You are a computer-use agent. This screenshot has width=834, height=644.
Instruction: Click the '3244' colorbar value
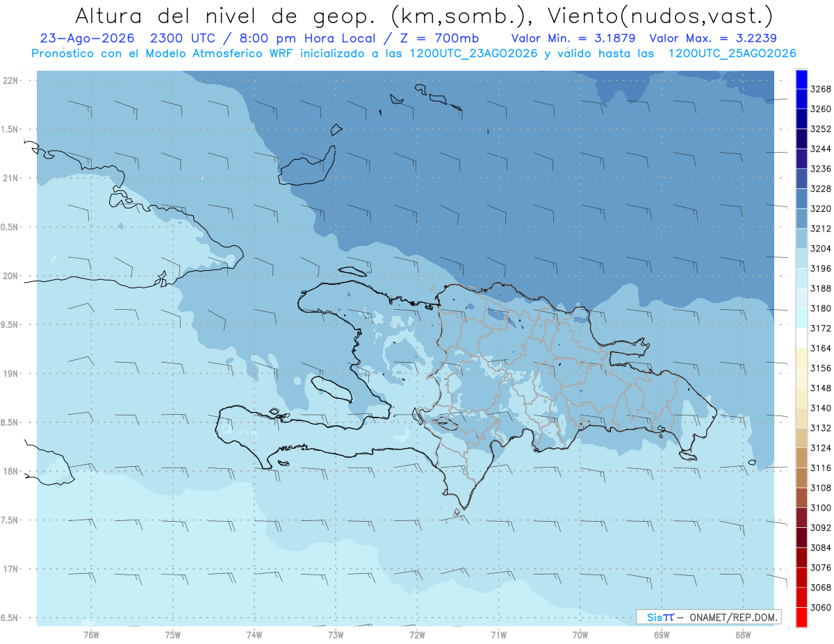point(821,149)
